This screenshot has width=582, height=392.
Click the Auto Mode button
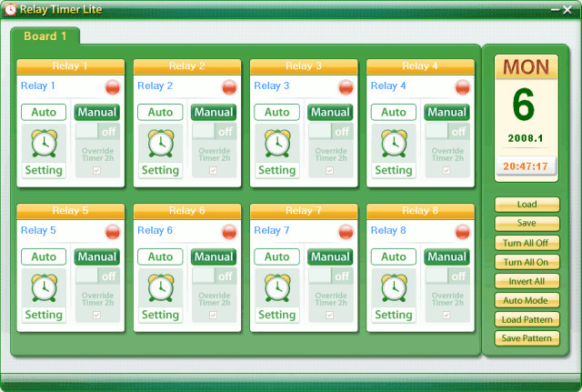(x=527, y=300)
